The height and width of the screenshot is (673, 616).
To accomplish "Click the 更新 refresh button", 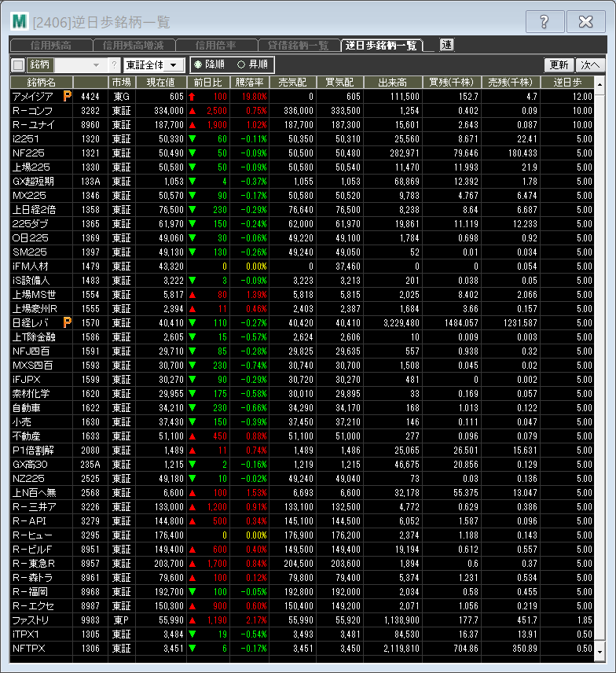I will point(559,65).
